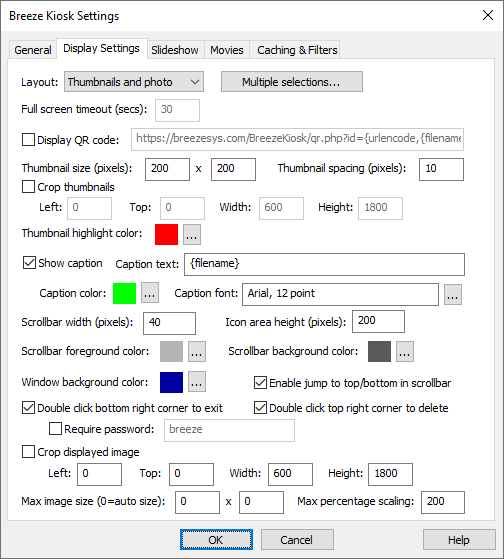
Task: Click the Caption text field
Action: point(324,265)
